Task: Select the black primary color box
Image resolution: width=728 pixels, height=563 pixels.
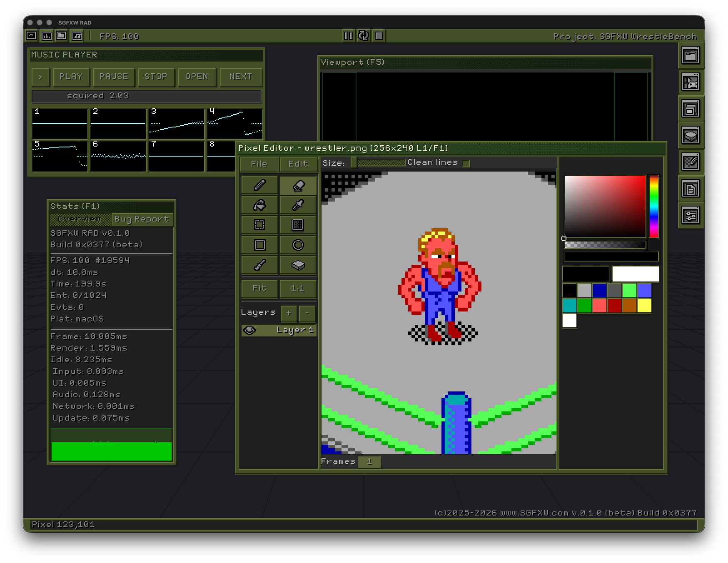Action: point(586,274)
